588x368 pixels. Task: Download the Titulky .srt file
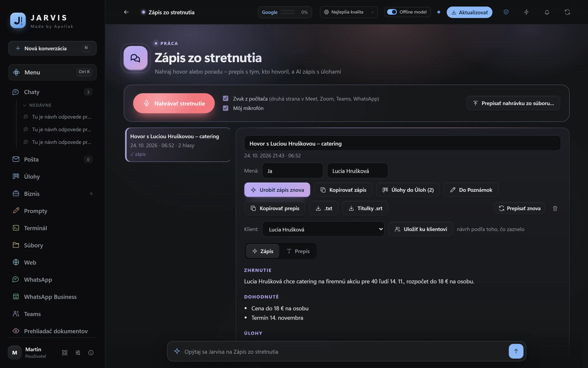point(365,208)
